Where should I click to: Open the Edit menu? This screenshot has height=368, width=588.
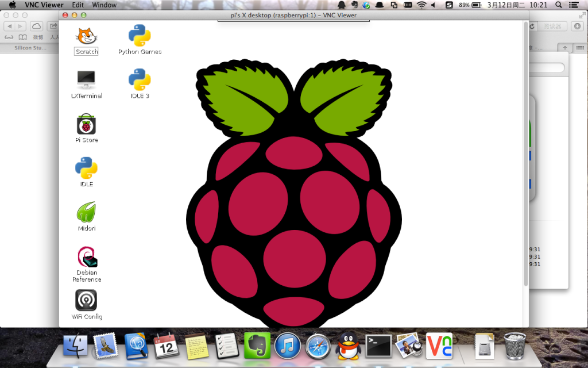point(78,5)
